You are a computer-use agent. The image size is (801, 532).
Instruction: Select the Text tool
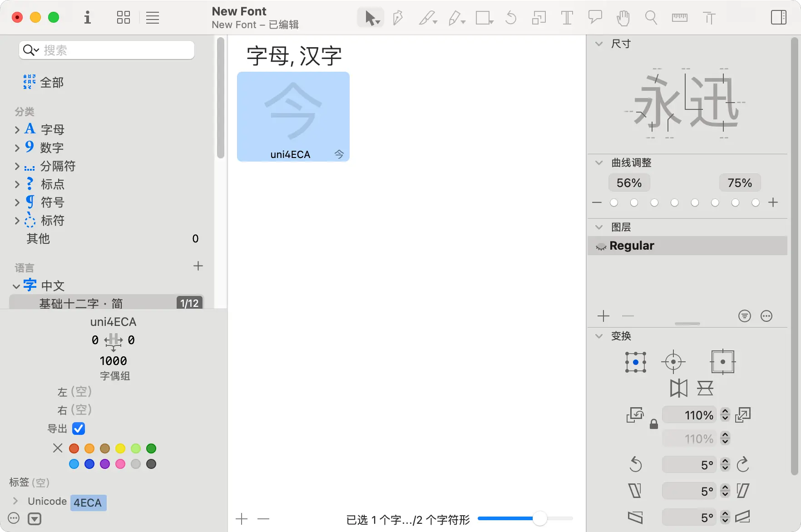click(x=567, y=18)
